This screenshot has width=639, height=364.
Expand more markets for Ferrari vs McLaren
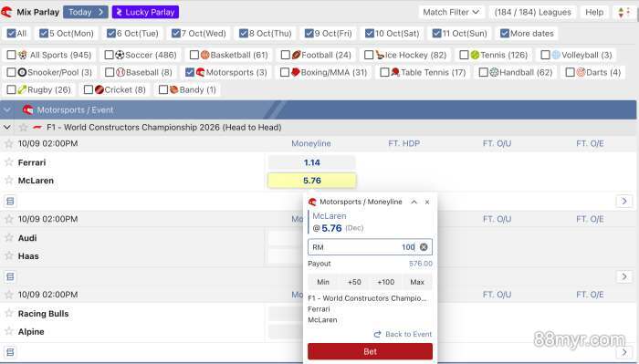pos(624,201)
